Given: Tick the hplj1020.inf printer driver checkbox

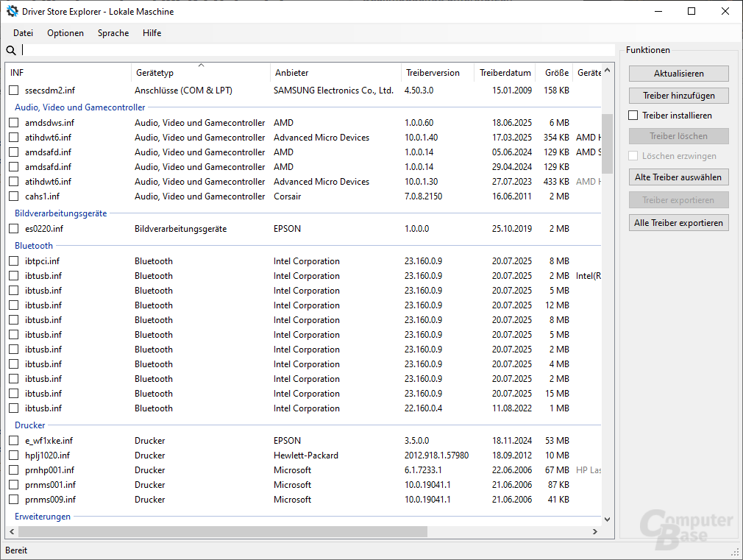Looking at the screenshot, I should 13,455.
